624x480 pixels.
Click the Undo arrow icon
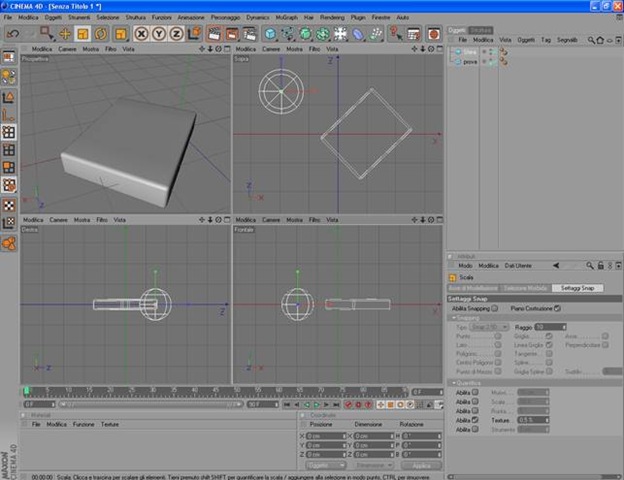pos(13,34)
